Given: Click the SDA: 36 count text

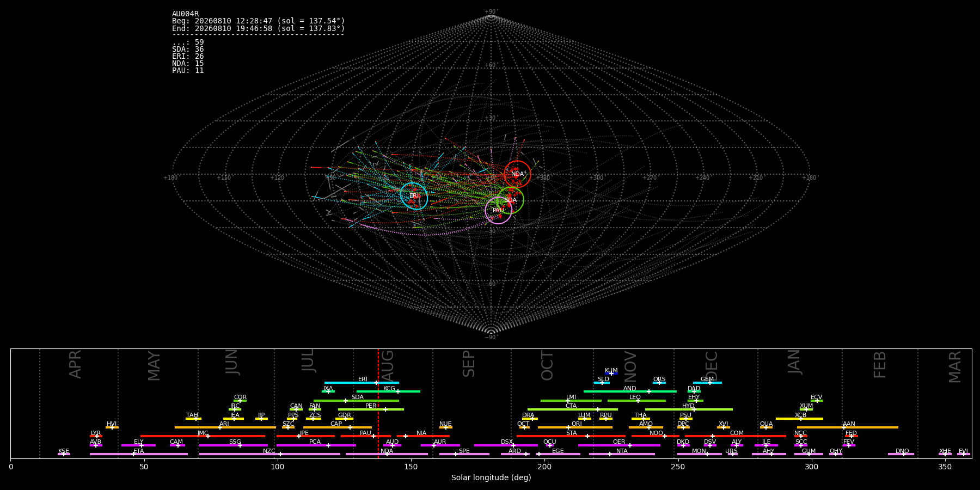Looking at the screenshot, I should (x=188, y=50).
